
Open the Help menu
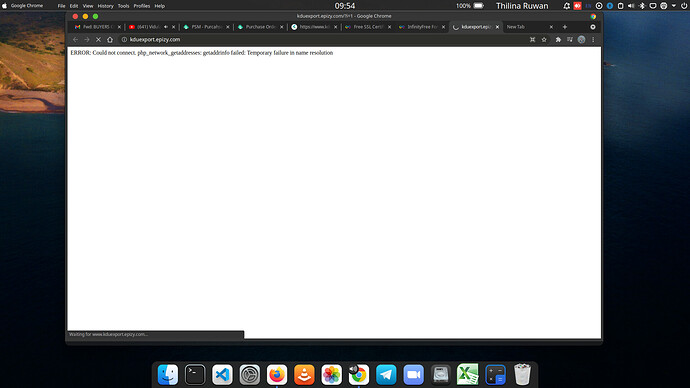coord(160,6)
